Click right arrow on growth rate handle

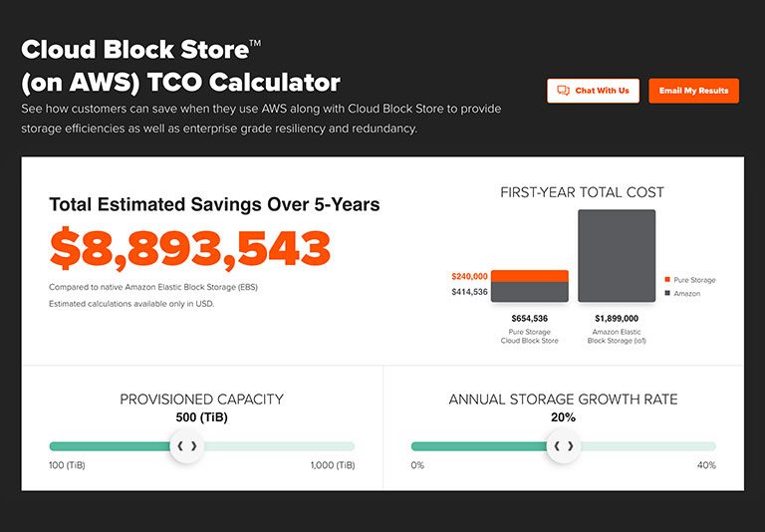(571, 446)
